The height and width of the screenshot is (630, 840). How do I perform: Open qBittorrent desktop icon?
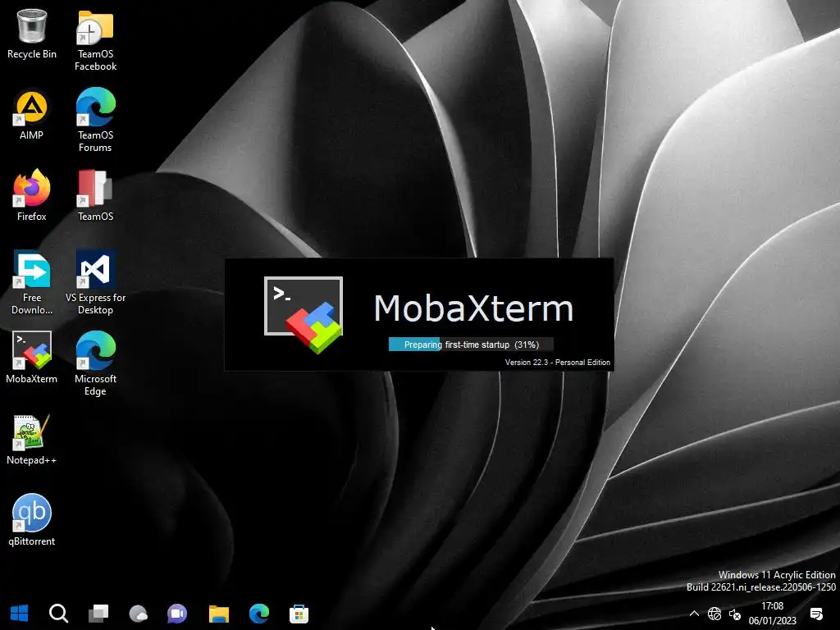(x=32, y=519)
